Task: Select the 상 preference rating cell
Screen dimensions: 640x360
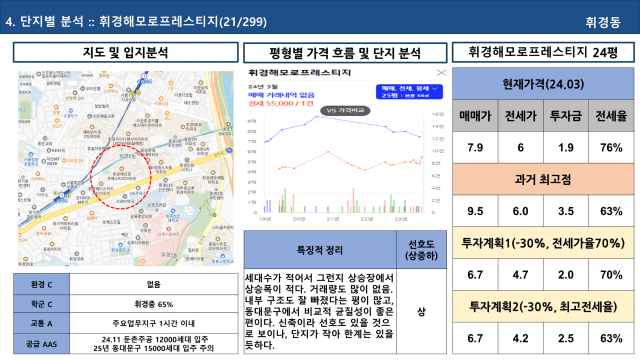Action: 421,311
